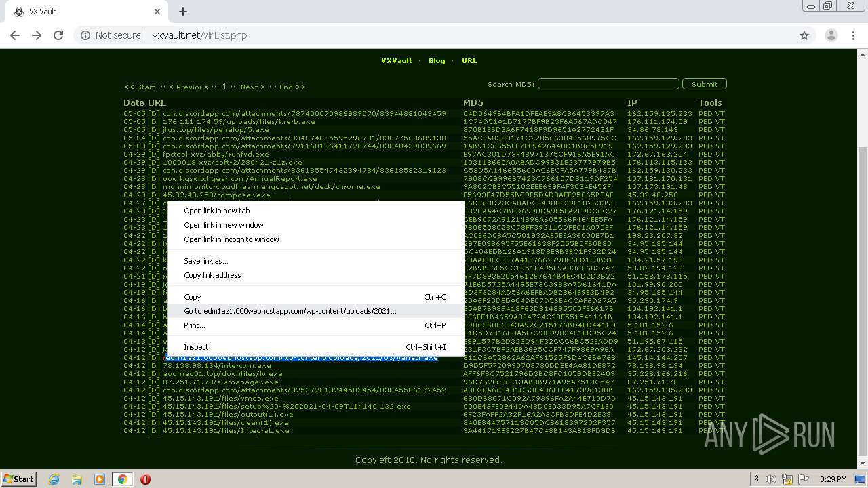The height and width of the screenshot is (488, 868).
Task: Jump to End >> pagination link
Action: click(292, 87)
